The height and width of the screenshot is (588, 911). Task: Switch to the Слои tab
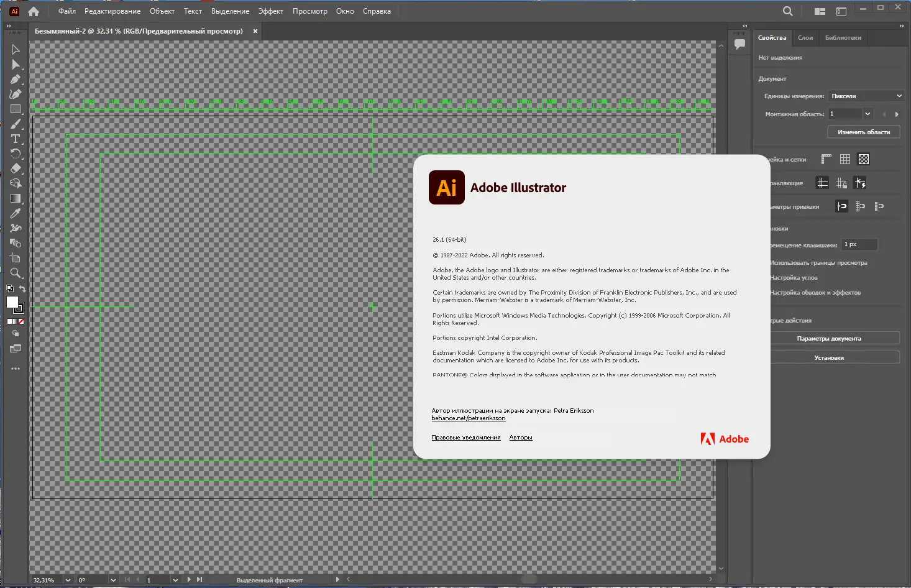point(805,38)
